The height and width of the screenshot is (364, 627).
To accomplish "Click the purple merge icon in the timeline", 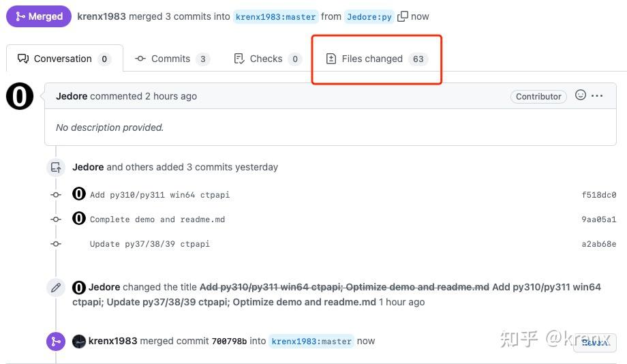I will point(55,342).
